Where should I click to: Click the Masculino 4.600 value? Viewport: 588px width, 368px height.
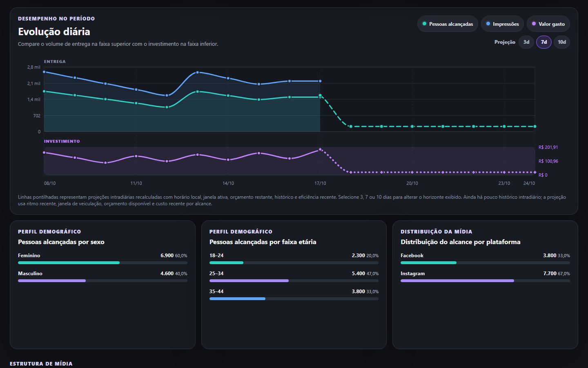(167, 274)
